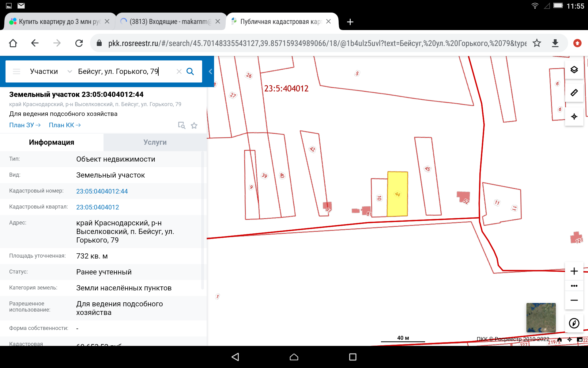
Task: Switch to the Услуги tab
Action: (x=155, y=142)
